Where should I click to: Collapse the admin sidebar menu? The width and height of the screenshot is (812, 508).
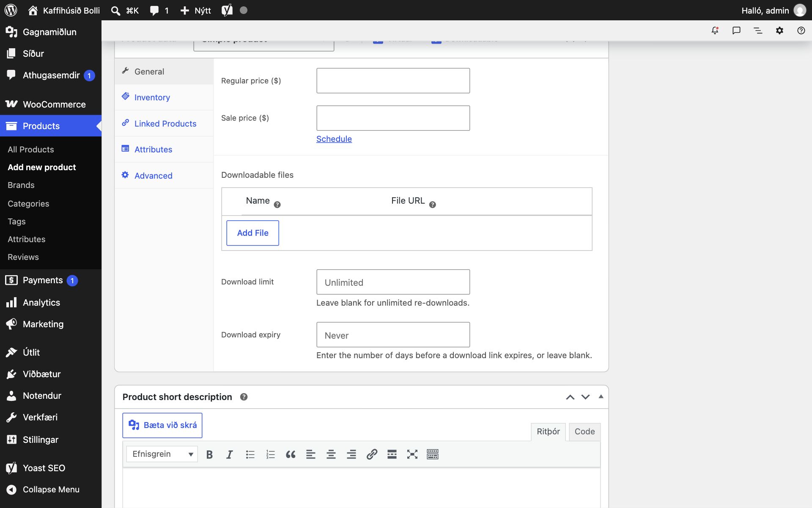[x=51, y=489]
